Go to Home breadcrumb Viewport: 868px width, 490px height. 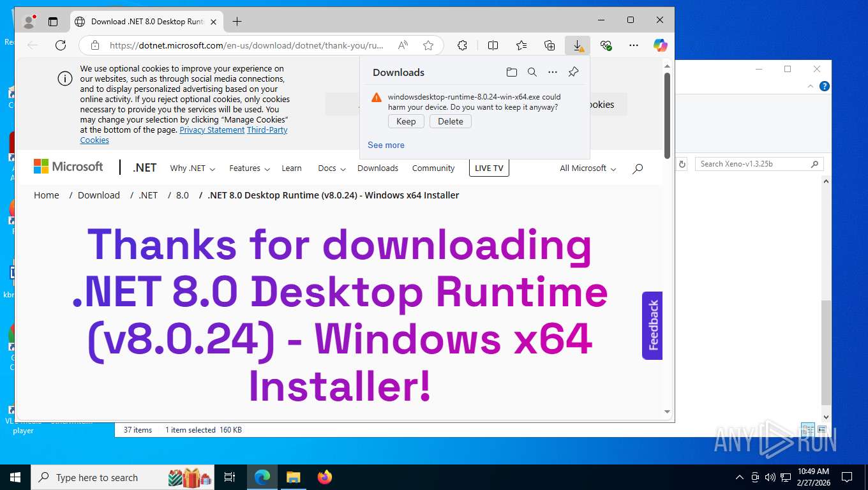tap(47, 195)
